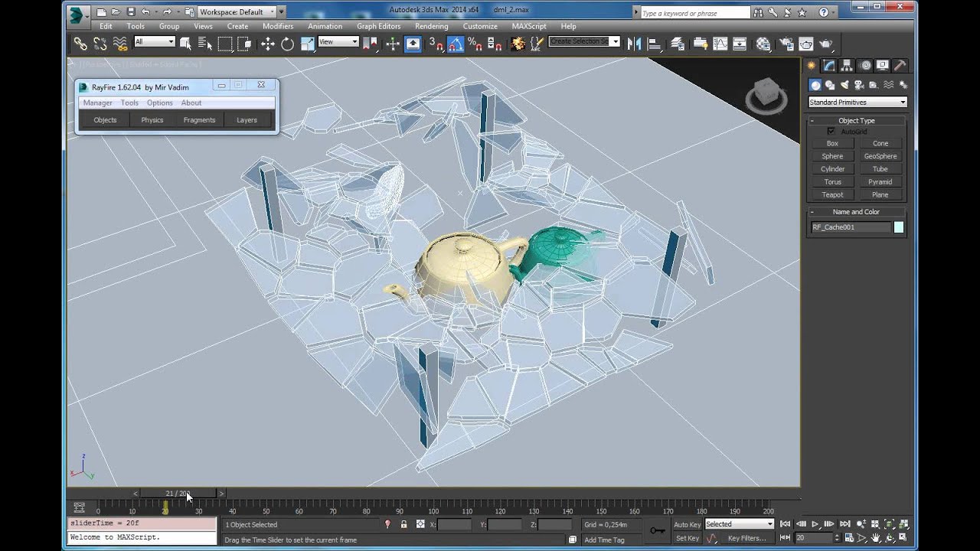980x551 pixels.
Task: Click the Render Production teapot icon
Action: pyautogui.click(x=826, y=44)
